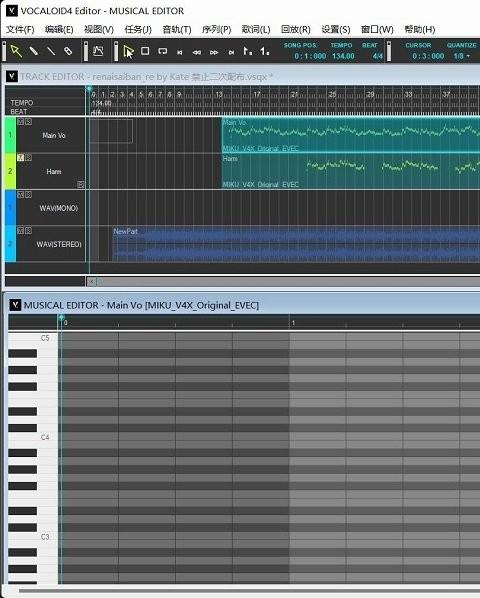
Task: Select the eraser tool
Action: 68,51
